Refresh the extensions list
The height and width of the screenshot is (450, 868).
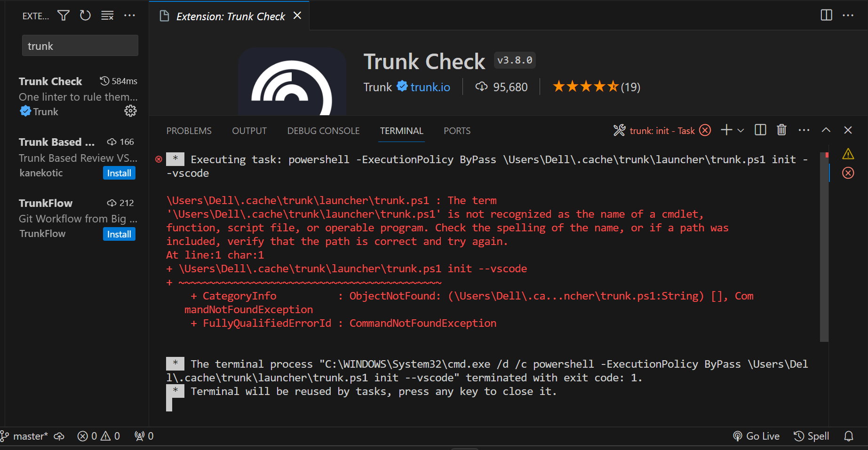(85, 16)
